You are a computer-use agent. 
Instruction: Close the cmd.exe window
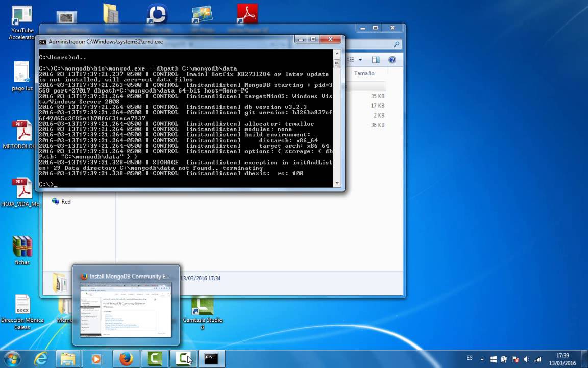click(x=330, y=39)
